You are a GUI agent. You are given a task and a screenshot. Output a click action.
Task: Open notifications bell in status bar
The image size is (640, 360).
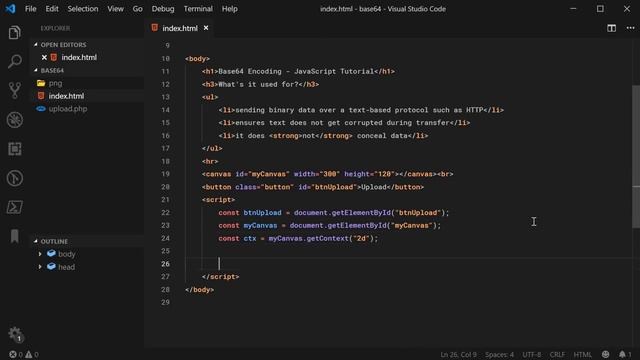[622, 354]
